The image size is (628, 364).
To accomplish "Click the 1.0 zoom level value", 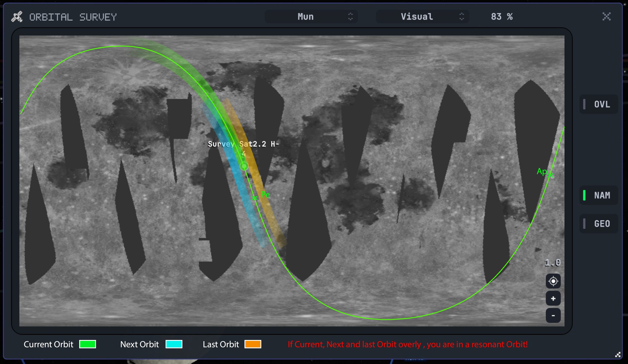I will tap(552, 262).
